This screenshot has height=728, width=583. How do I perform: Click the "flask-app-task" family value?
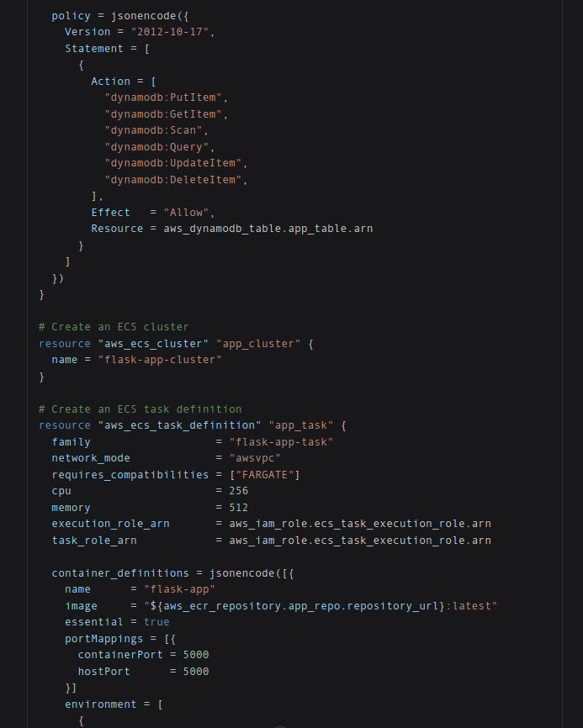(x=281, y=442)
